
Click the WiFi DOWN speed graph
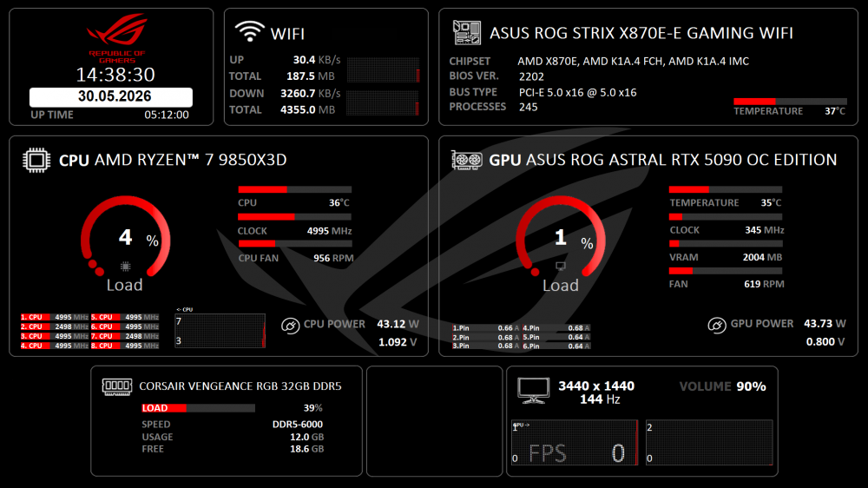coord(383,103)
